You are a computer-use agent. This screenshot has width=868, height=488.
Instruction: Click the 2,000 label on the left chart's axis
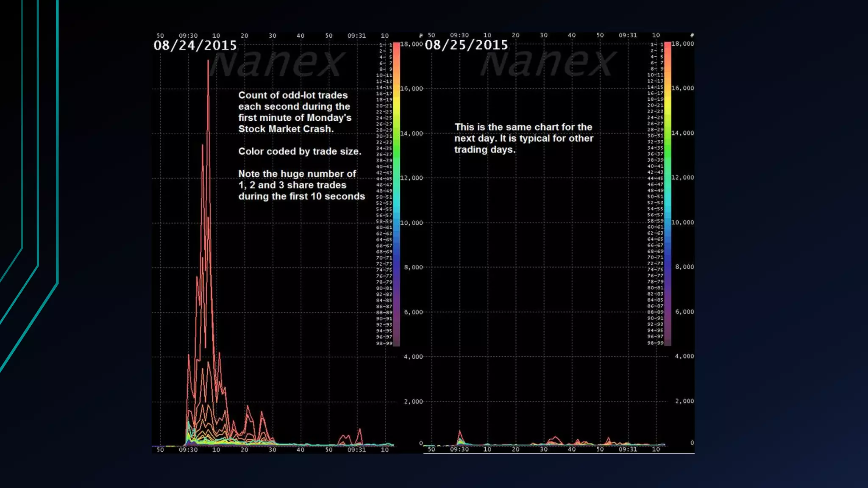coord(413,402)
